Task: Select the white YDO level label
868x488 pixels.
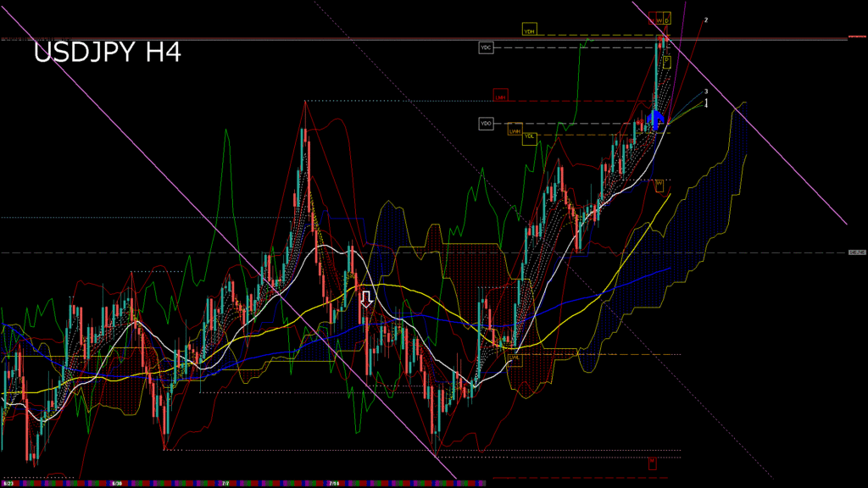Action: tap(486, 124)
